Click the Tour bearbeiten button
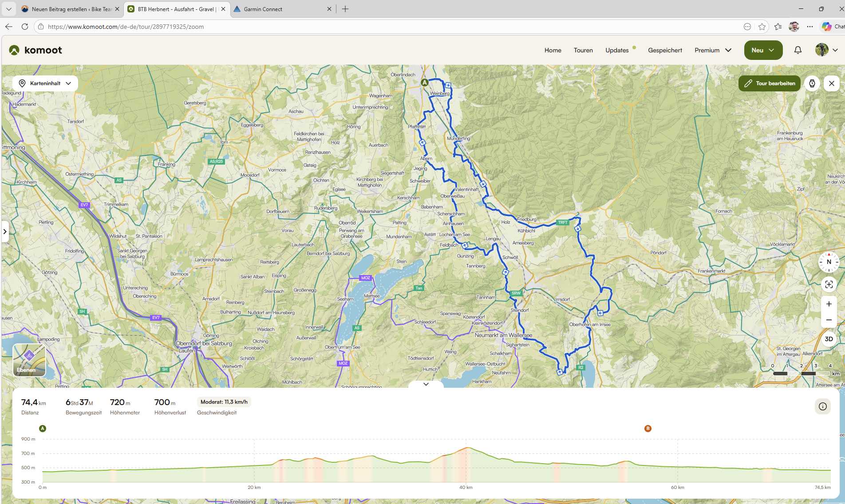The height and width of the screenshot is (504, 845). click(770, 83)
